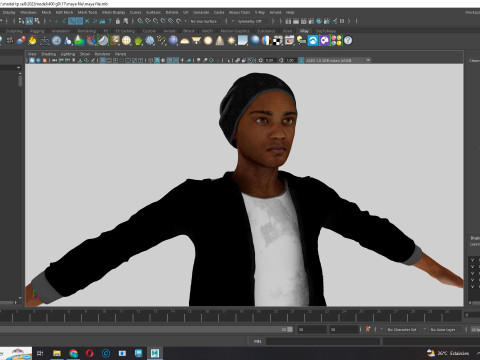
Task: Click the exposure icon in panel toolbar
Action: [261, 60]
